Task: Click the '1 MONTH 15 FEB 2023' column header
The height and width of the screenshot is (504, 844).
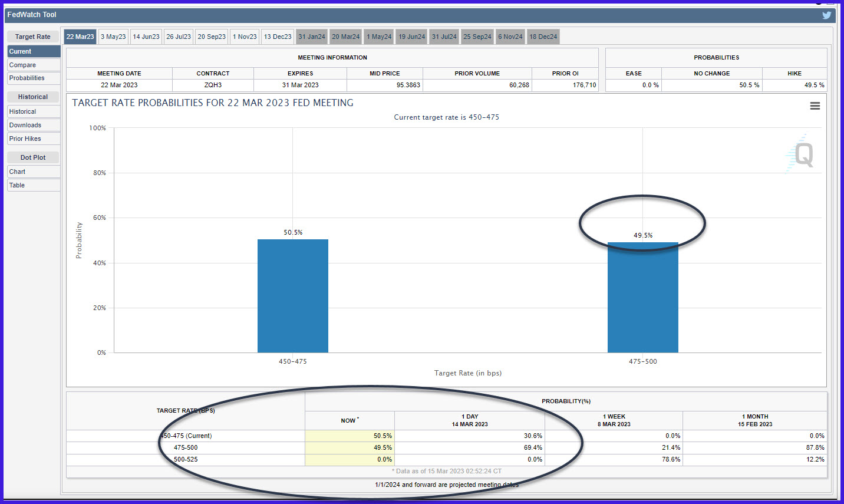Action: tap(755, 420)
